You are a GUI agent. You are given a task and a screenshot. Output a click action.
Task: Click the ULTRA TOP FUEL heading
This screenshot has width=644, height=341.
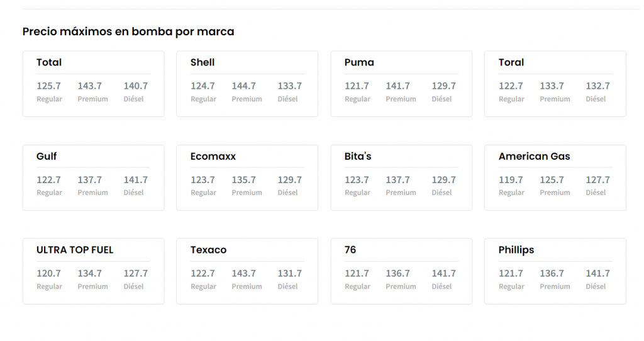coord(75,250)
